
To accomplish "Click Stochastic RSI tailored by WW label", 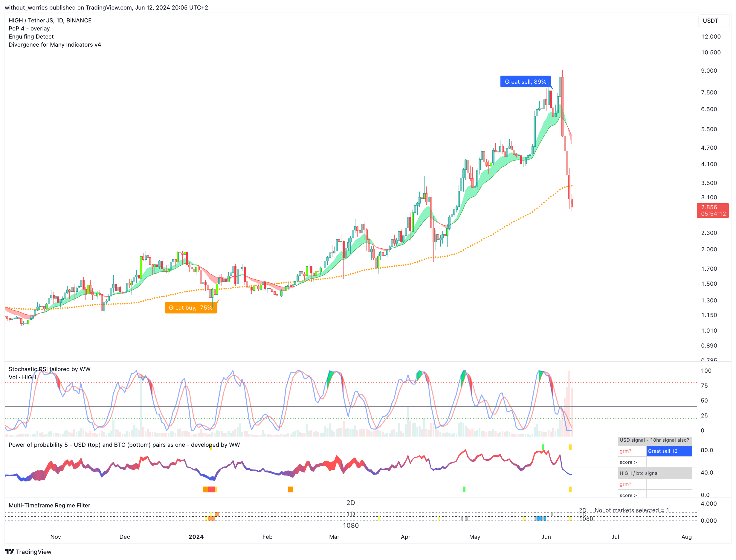I will click(x=49, y=369).
